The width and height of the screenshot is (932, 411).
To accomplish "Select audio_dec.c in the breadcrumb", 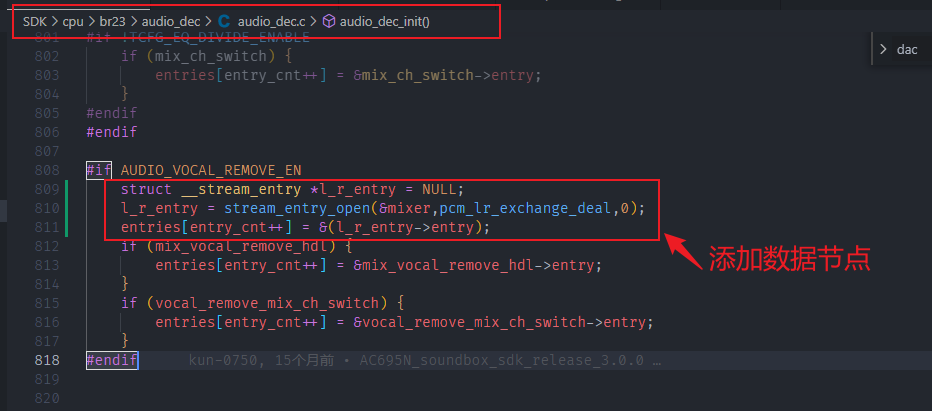I will 271,22.
